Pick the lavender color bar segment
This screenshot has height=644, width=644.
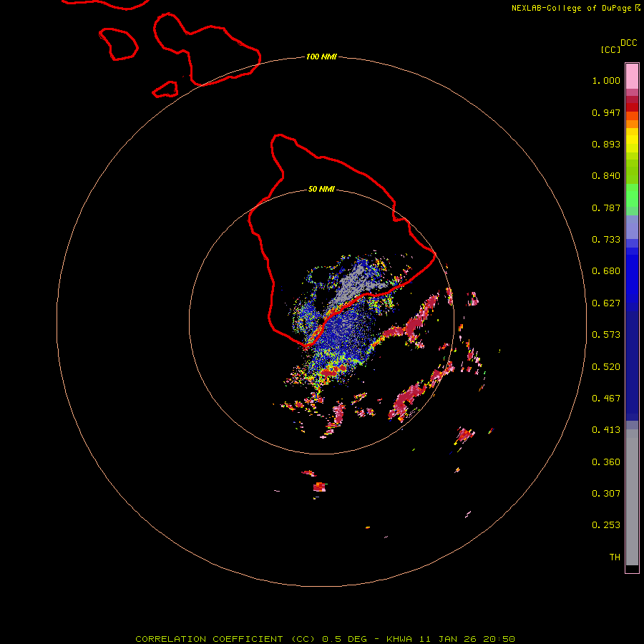(x=632, y=227)
